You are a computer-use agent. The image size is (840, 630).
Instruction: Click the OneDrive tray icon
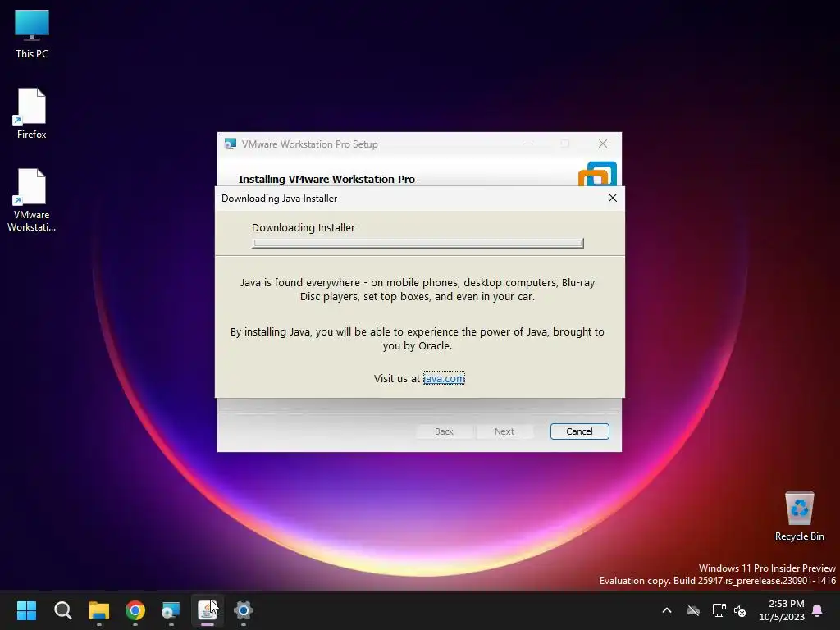click(x=693, y=610)
